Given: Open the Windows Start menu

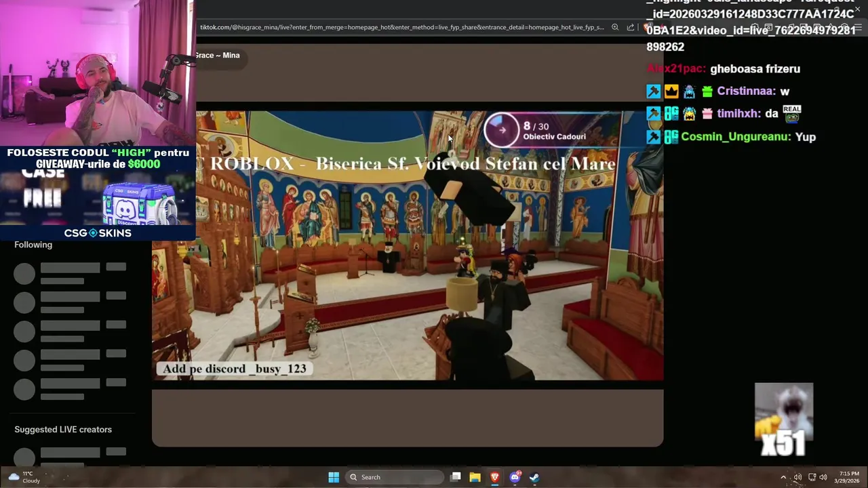Looking at the screenshot, I should pyautogui.click(x=334, y=477).
